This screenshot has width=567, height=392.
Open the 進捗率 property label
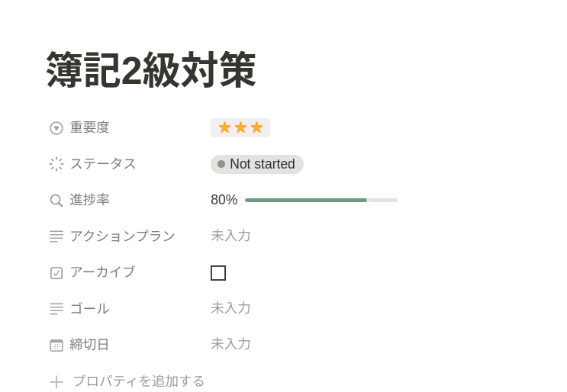pos(90,200)
